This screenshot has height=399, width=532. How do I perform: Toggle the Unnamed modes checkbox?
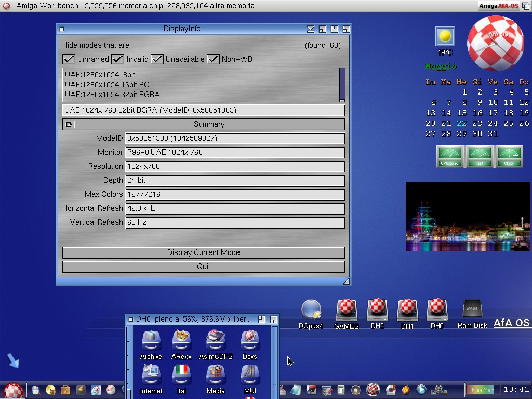tap(69, 59)
